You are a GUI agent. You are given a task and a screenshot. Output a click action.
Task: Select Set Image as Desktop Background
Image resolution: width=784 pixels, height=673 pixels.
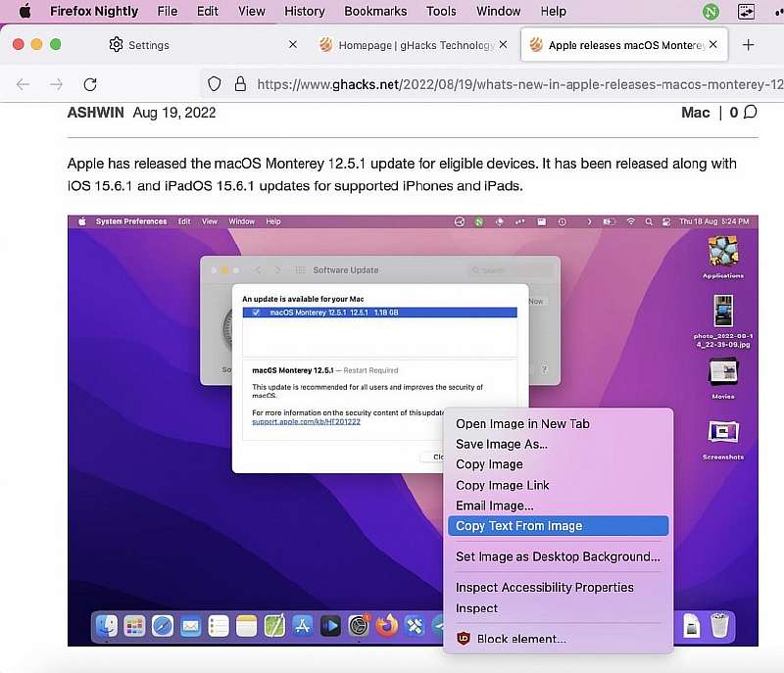(x=558, y=556)
